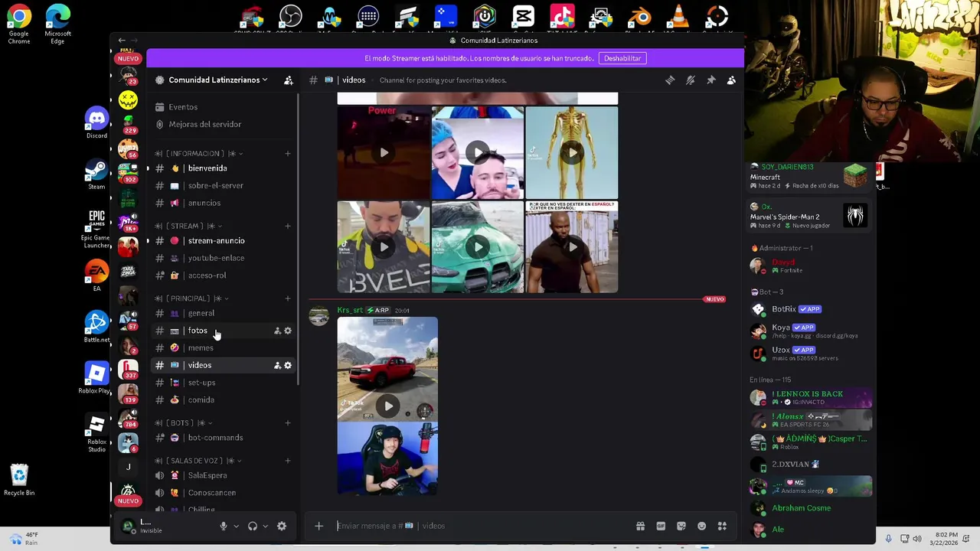Open the Threads icon in channel header

(670, 80)
